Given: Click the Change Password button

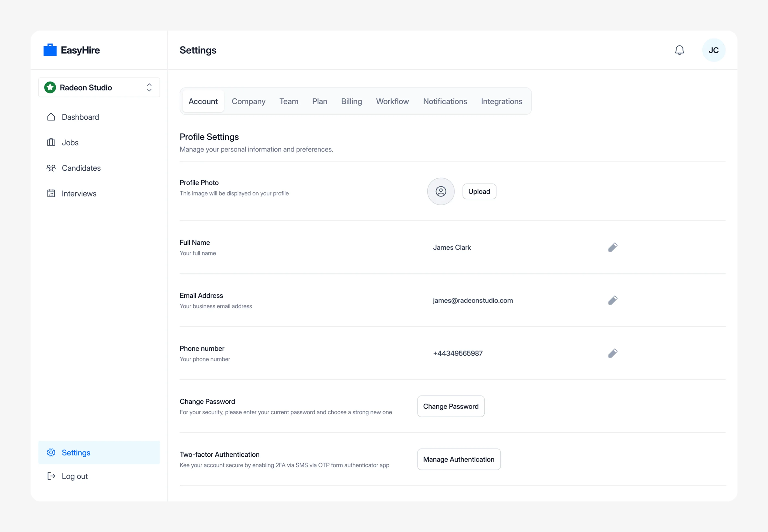Looking at the screenshot, I should click(451, 406).
